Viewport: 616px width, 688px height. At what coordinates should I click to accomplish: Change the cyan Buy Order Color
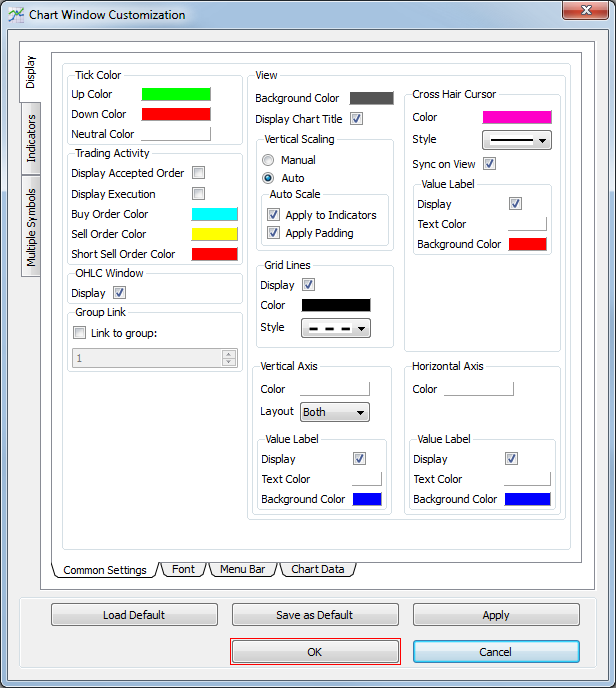coord(214,214)
